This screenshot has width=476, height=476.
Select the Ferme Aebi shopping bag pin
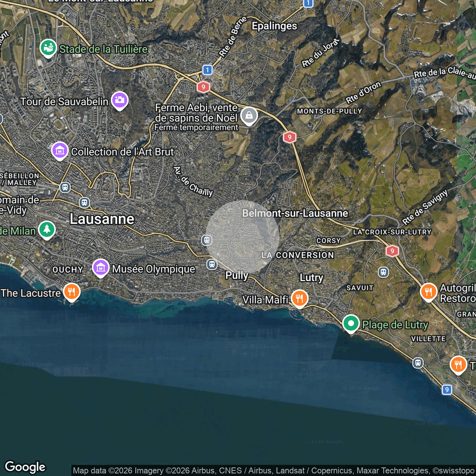[249, 116]
